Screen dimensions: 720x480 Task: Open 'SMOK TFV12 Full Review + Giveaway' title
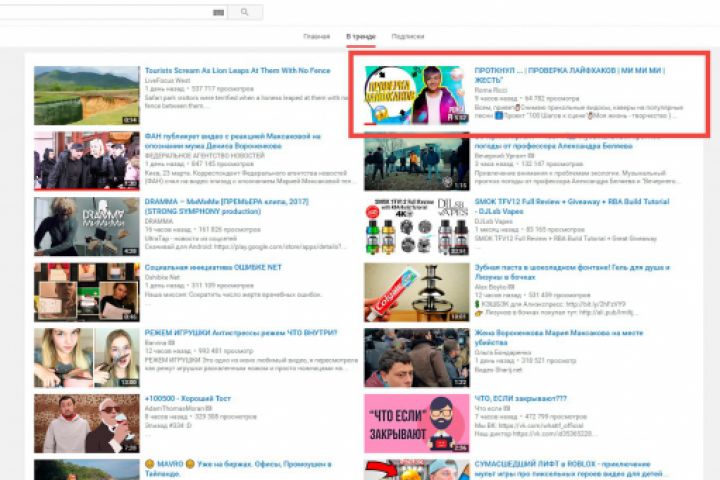pyautogui.click(x=572, y=207)
